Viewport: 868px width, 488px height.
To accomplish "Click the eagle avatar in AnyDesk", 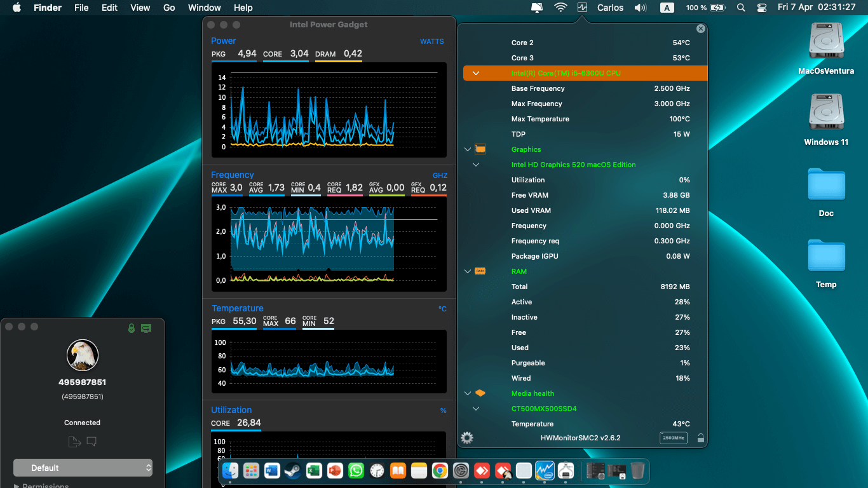I will point(83,355).
